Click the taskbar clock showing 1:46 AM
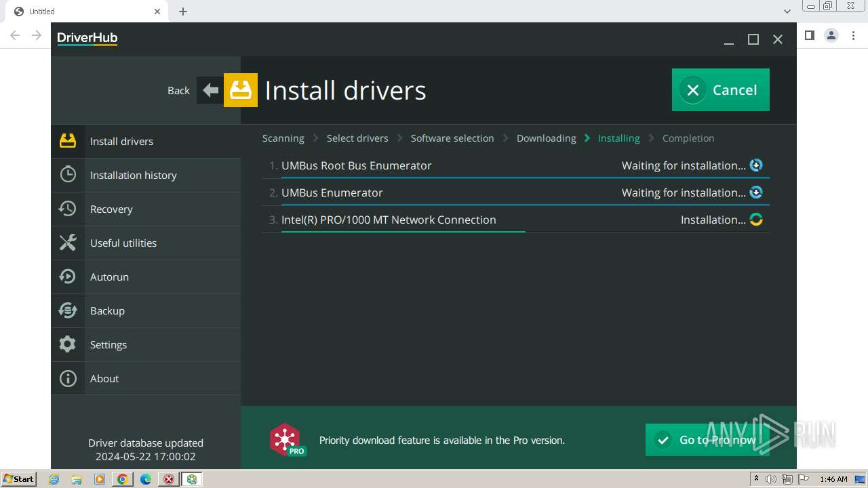 click(x=833, y=479)
